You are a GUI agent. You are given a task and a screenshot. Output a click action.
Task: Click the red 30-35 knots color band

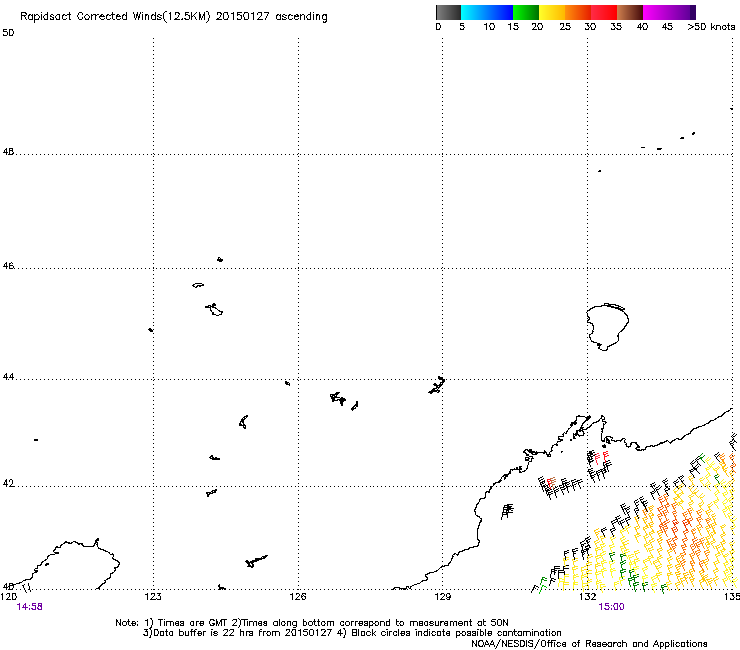(x=604, y=12)
